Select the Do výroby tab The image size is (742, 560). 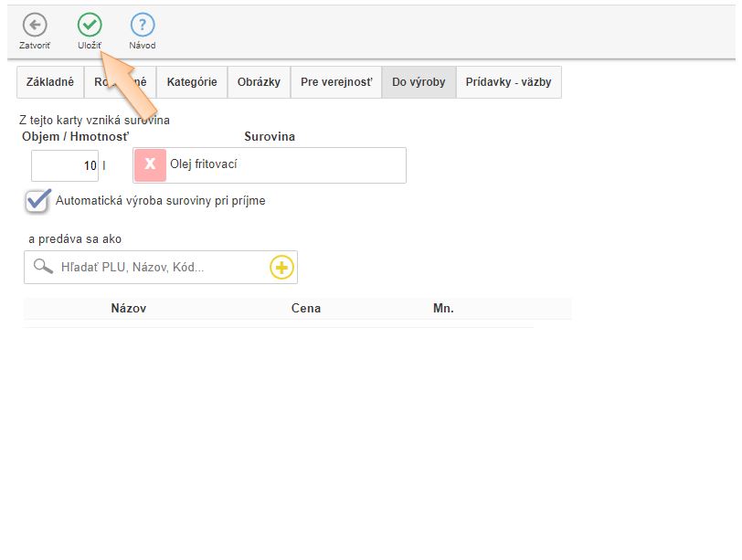click(419, 82)
